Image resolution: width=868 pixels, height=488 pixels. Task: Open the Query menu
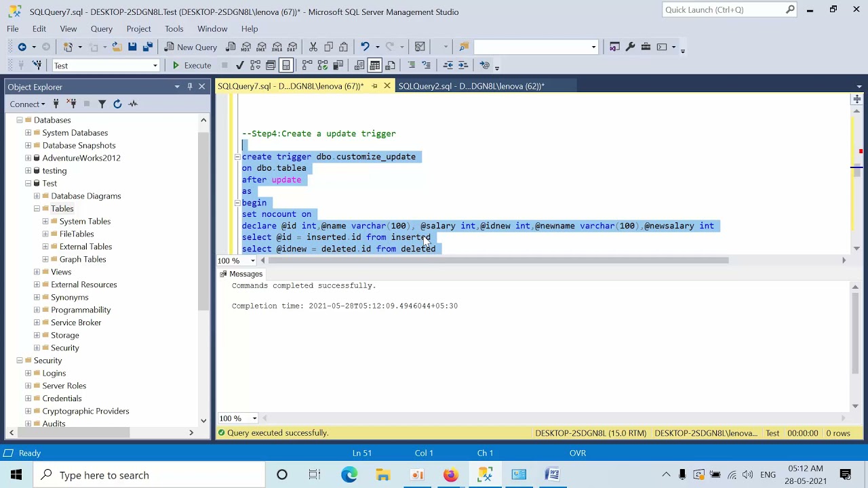[102, 28]
